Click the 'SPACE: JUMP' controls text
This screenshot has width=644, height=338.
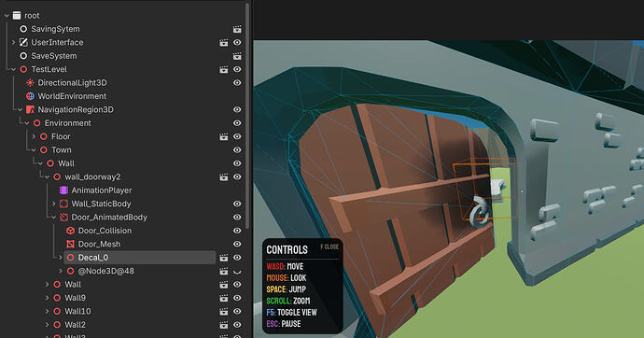[x=287, y=289]
